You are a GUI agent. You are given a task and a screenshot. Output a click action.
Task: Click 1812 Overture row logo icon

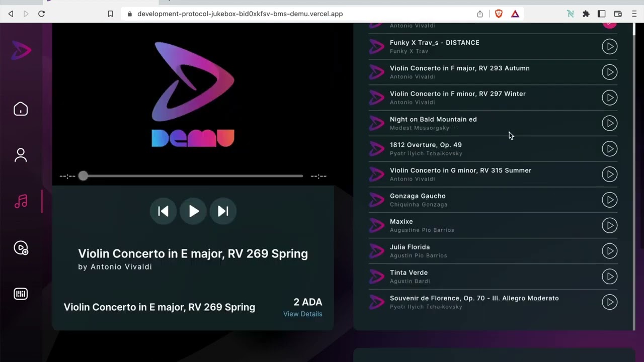[x=376, y=149]
